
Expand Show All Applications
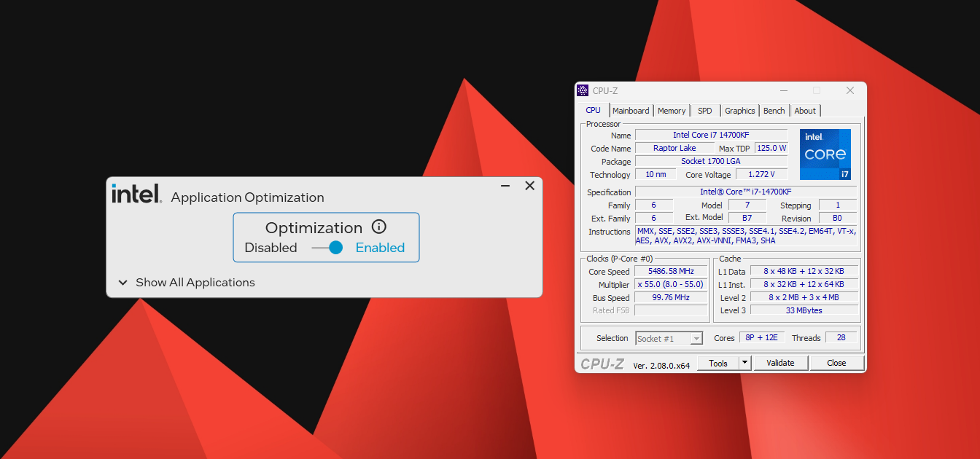click(x=187, y=283)
